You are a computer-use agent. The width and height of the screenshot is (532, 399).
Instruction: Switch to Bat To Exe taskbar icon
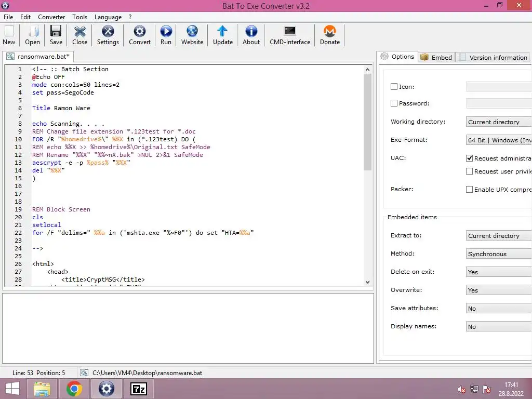click(106, 389)
